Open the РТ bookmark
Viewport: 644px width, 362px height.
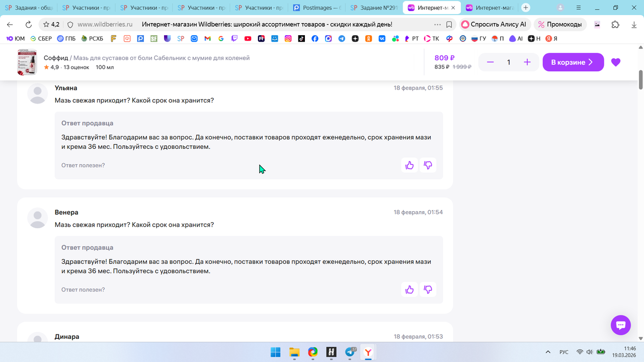pos(411,39)
